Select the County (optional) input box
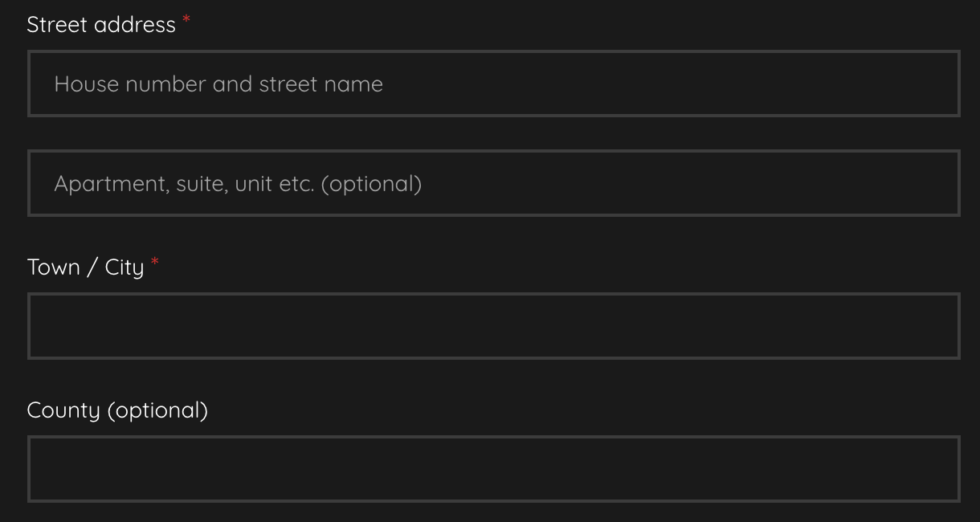980x522 pixels. (493, 469)
